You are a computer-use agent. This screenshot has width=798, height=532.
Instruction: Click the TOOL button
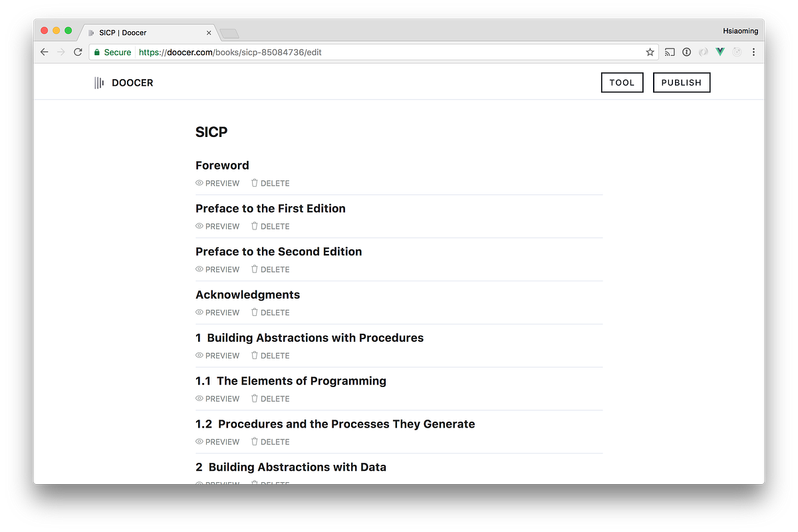tap(622, 82)
